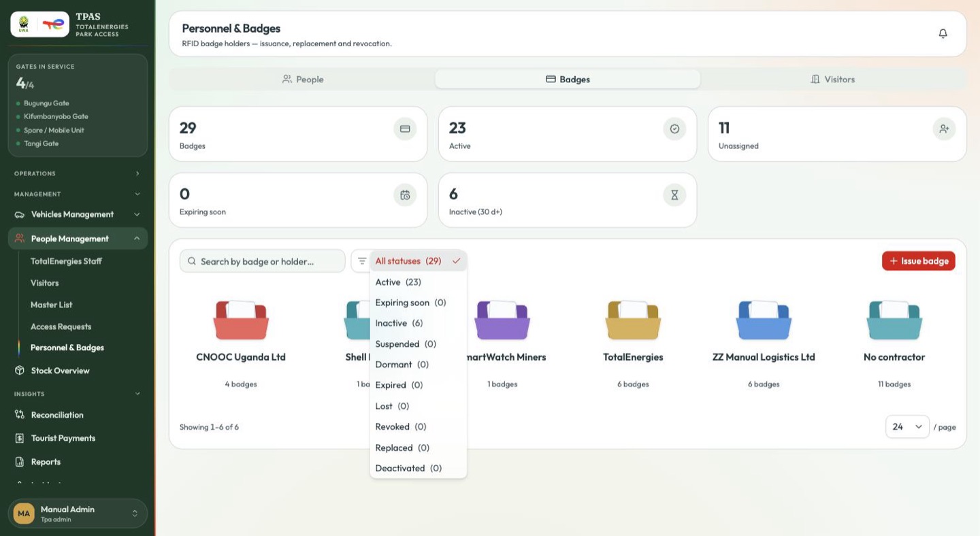Expand the Operations sidebar group
The image size is (980, 536).
pos(78,173)
